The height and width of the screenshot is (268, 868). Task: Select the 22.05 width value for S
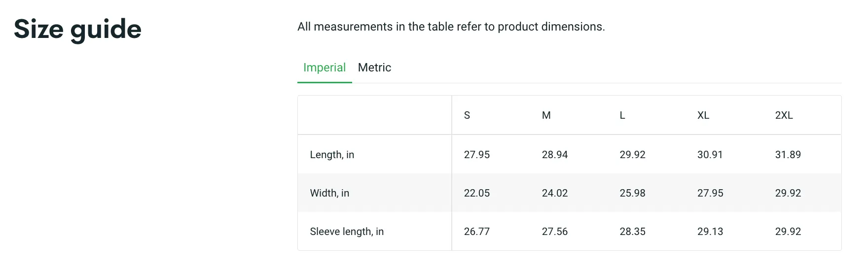[477, 193]
